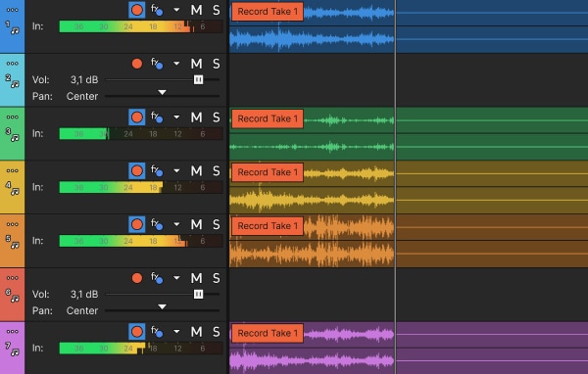Open track 1 more-options dots
Screen dimensions: 588x374
[x=13, y=10]
